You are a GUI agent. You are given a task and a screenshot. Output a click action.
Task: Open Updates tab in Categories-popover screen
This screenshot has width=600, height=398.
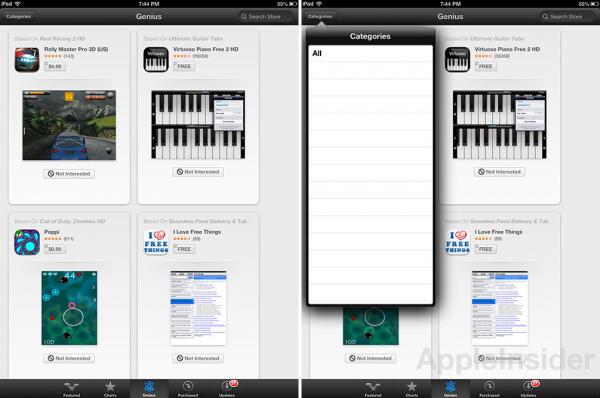529,389
